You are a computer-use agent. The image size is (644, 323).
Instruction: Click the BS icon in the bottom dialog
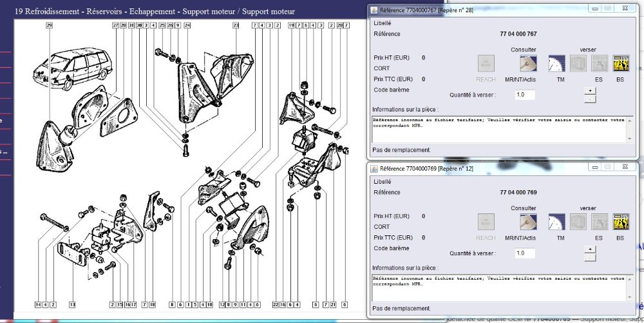point(620,222)
